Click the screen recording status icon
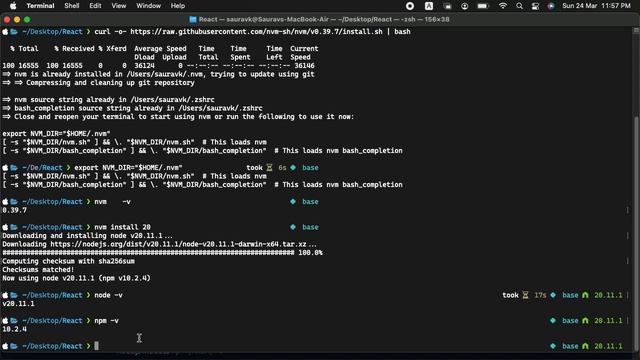This screenshot has height=360, width=640. click(410, 6)
